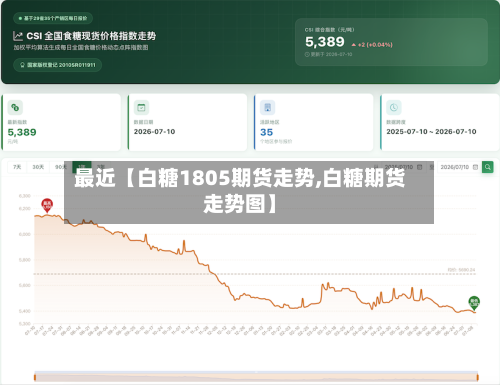Click the green dot in top badge
Image resolution: width=500 pixels, height=385 pixels.
[20, 18]
